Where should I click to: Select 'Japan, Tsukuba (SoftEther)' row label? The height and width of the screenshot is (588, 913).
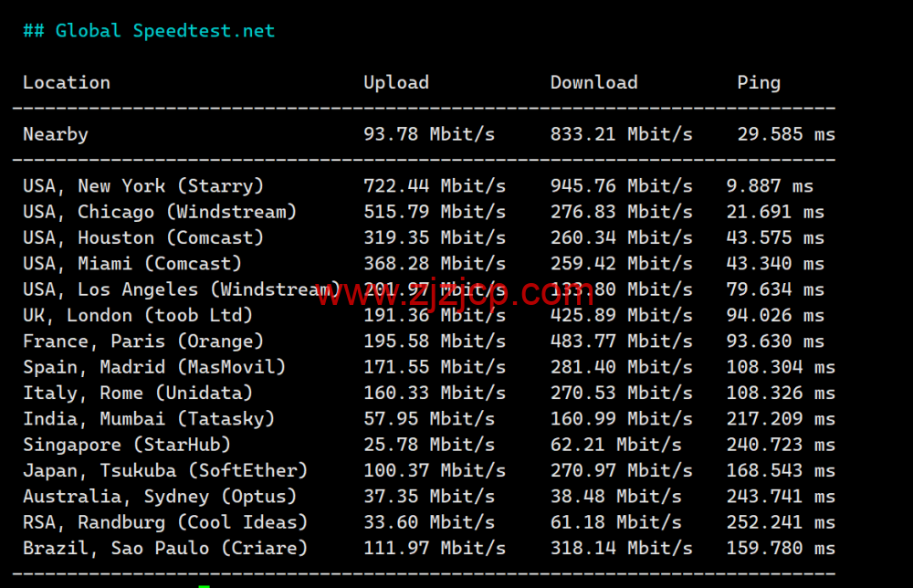[165, 471]
